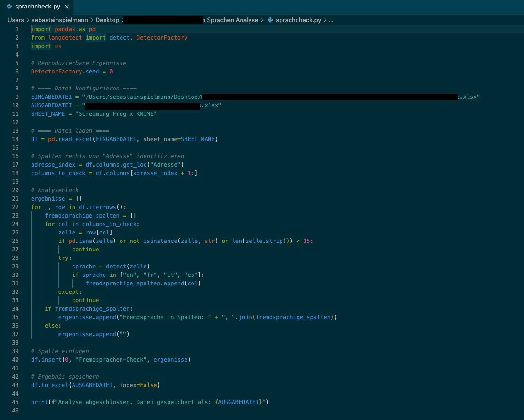Image resolution: width=524 pixels, height=420 pixels.
Task: Click line number 1 in the gutter
Action: pyautogui.click(x=17, y=29)
